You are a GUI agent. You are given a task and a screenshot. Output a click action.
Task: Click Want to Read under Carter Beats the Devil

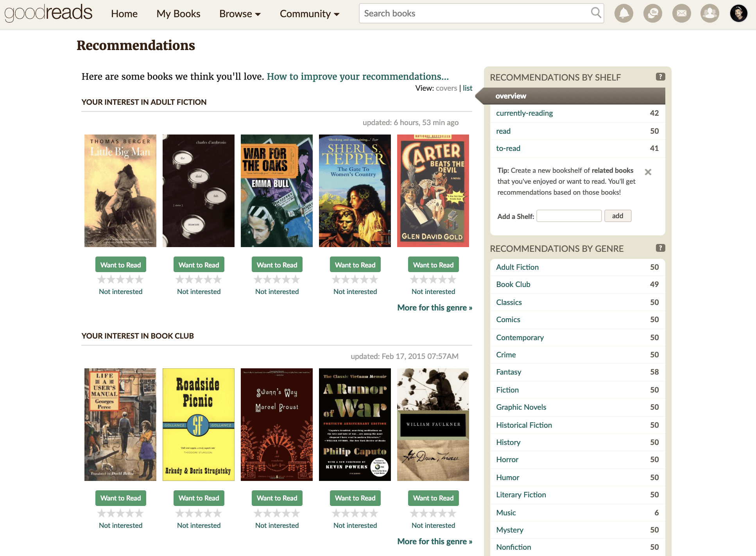click(433, 264)
